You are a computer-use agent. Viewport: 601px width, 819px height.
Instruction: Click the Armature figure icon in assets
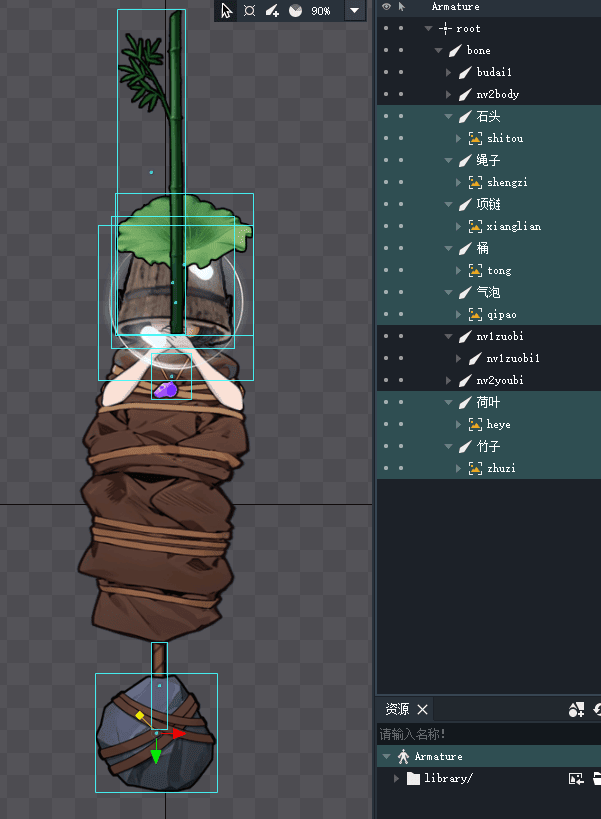pos(403,756)
